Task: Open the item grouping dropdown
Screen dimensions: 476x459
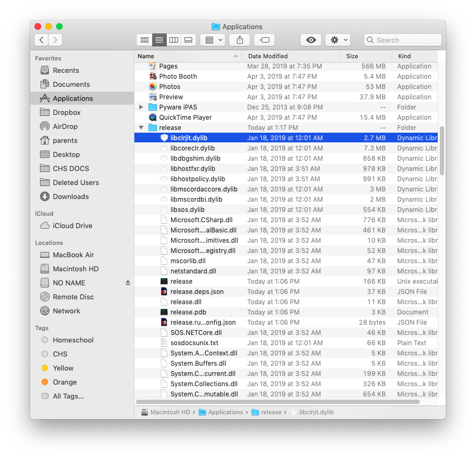Action: [213, 39]
